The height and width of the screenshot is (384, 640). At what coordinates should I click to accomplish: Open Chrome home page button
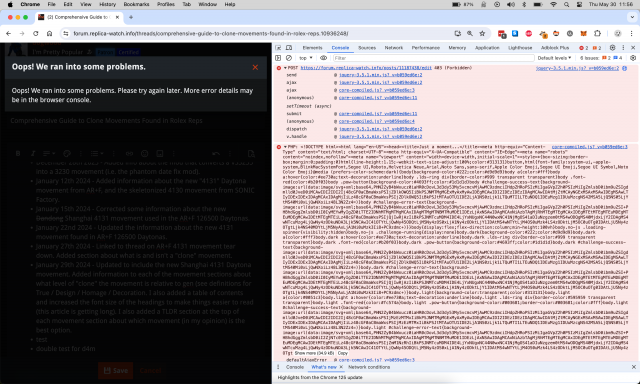click(49, 33)
